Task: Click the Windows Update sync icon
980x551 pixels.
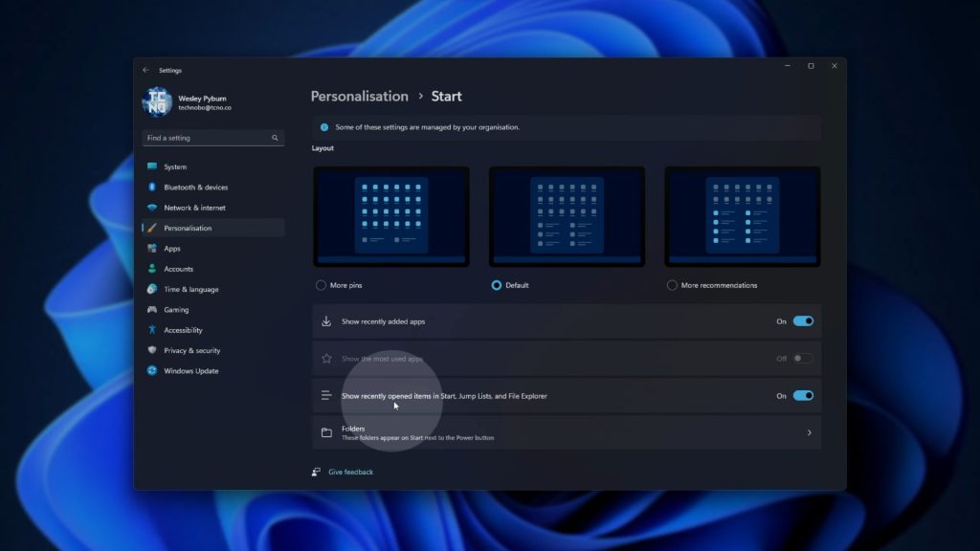Action: [152, 371]
